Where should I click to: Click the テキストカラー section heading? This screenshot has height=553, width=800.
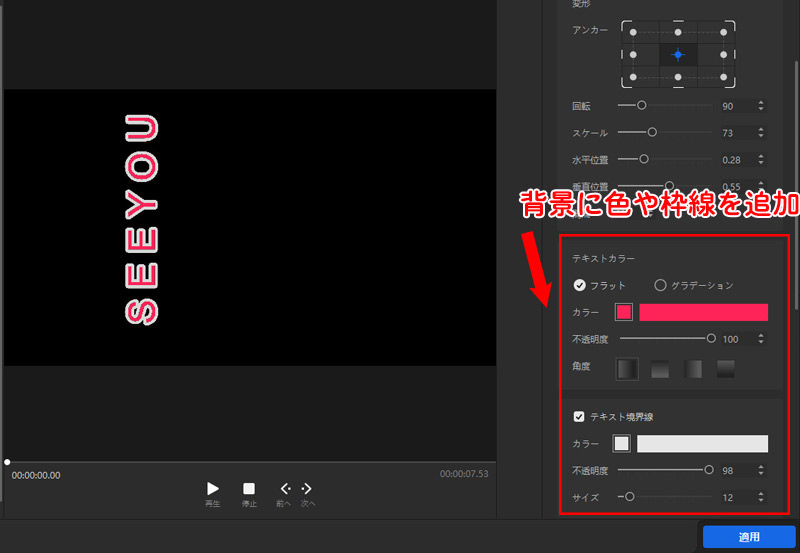pos(604,259)
